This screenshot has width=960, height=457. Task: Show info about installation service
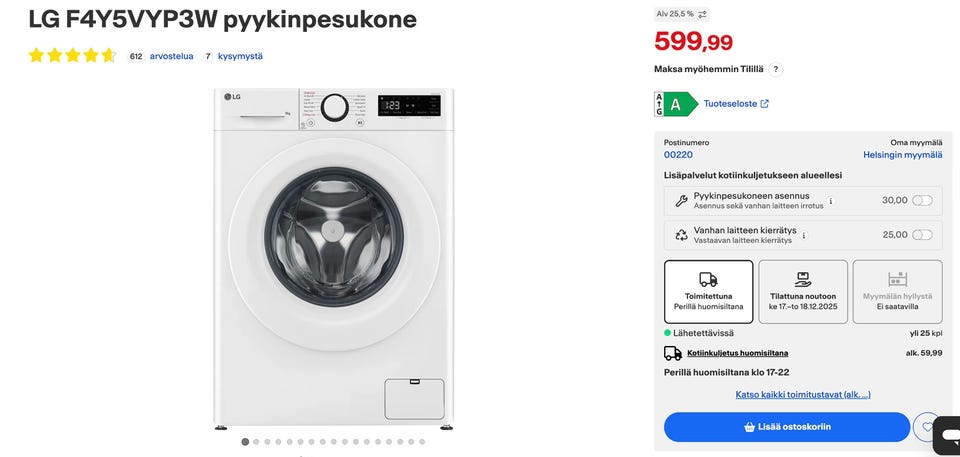(x=831, y=200)
